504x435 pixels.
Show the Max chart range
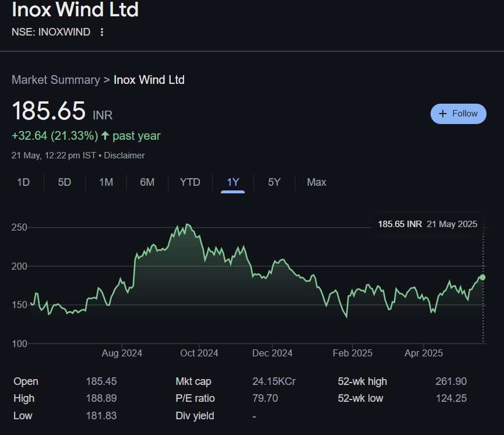click(316, 182)
